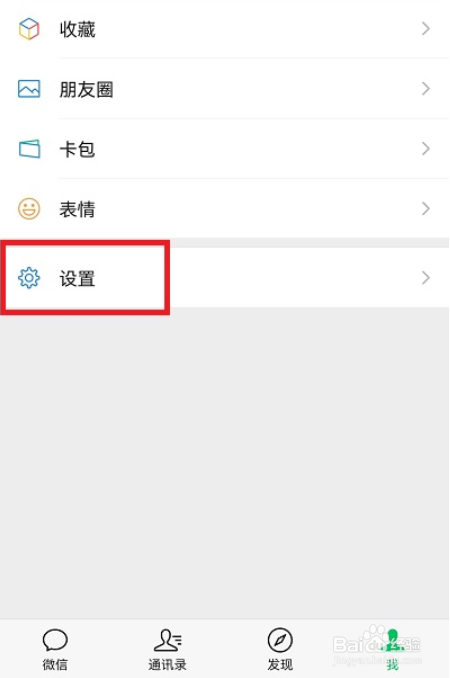Image resolution: width=450 pixels, height=678 pixels.
Task: Switch to the 通讯录 tab label
Action: [167, 664]
